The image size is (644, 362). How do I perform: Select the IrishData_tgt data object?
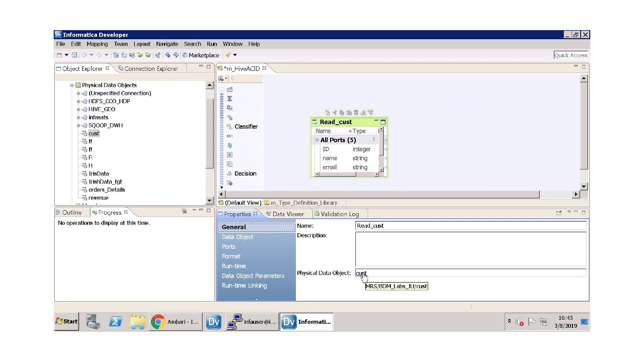click(105, 182)
